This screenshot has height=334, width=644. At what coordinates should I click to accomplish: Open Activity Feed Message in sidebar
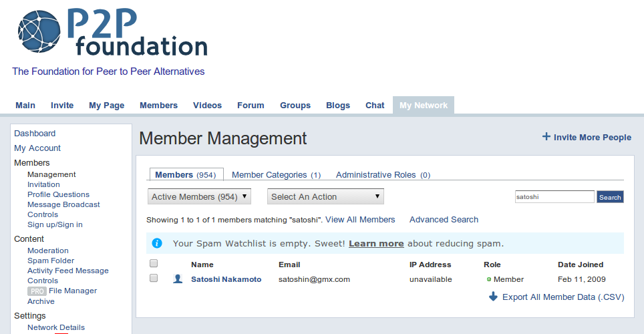click(68, 271)
